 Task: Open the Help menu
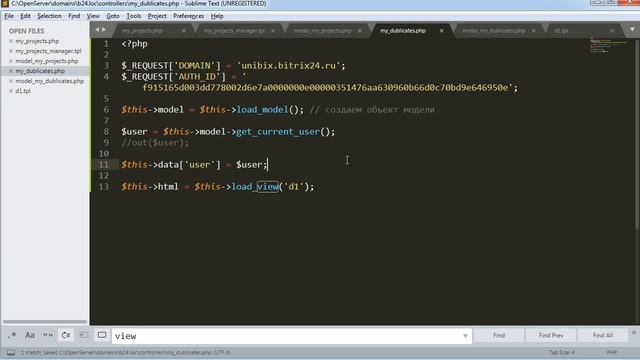click(x=217, y=16)
